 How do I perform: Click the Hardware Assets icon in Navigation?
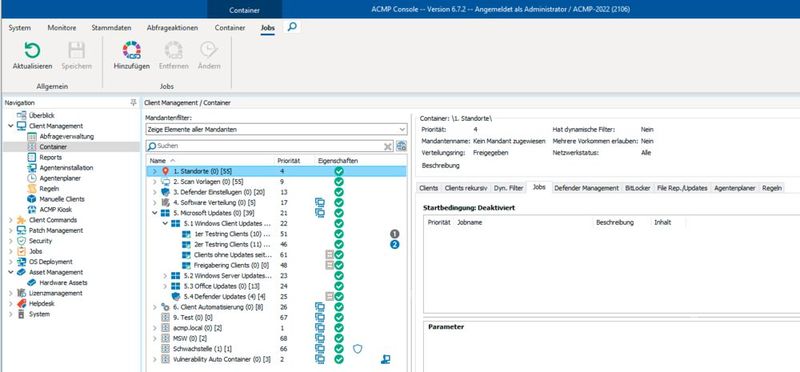coord(32,282)
